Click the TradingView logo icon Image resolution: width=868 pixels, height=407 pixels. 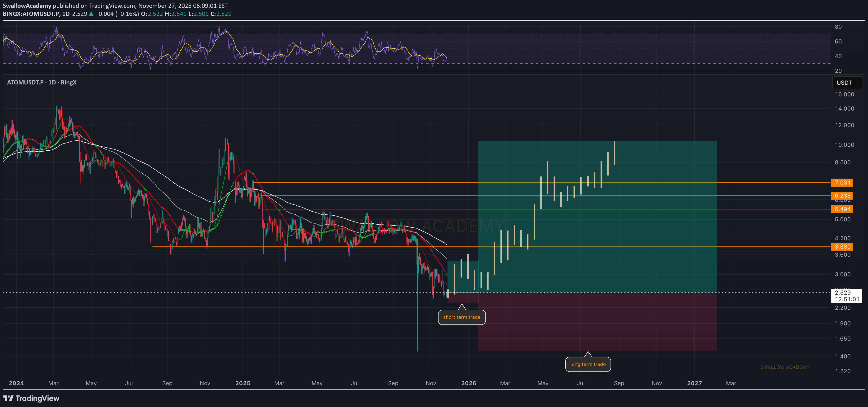8,398
